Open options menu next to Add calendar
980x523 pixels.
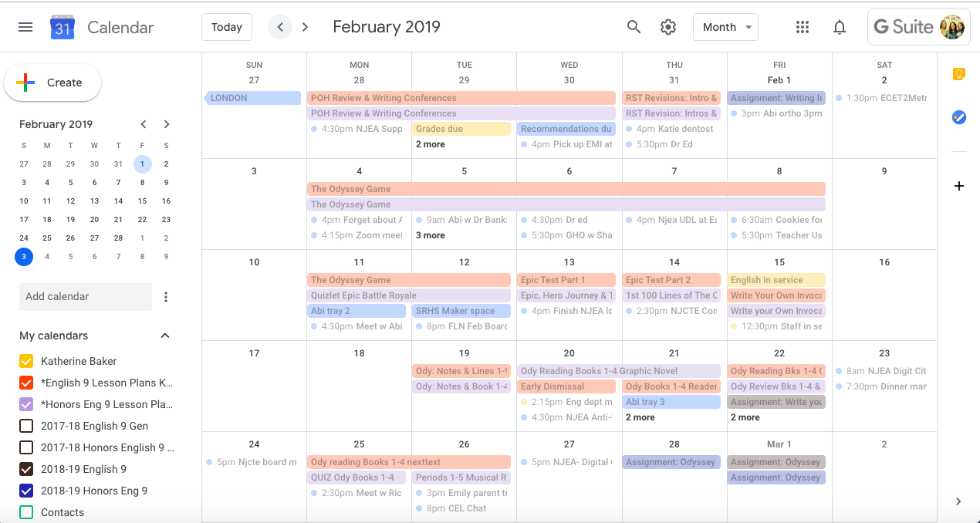point(166,296)
